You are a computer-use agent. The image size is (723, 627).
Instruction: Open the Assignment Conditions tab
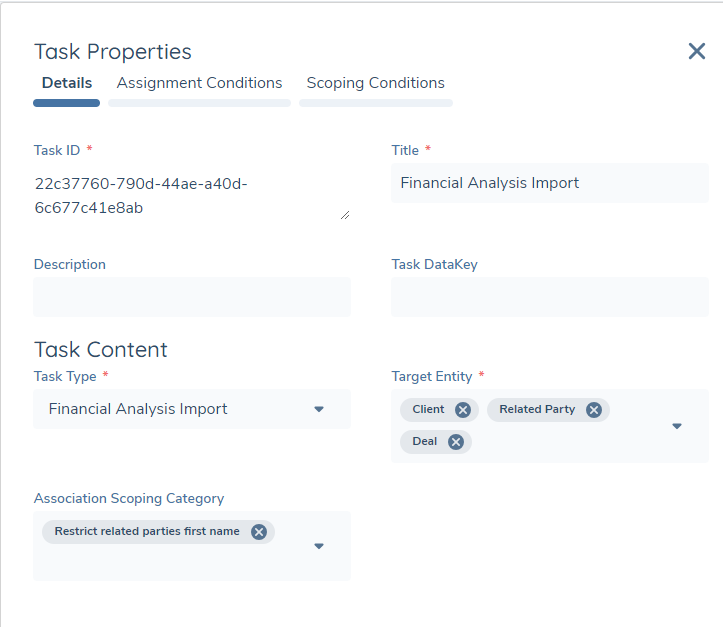[x=199, y=83]
